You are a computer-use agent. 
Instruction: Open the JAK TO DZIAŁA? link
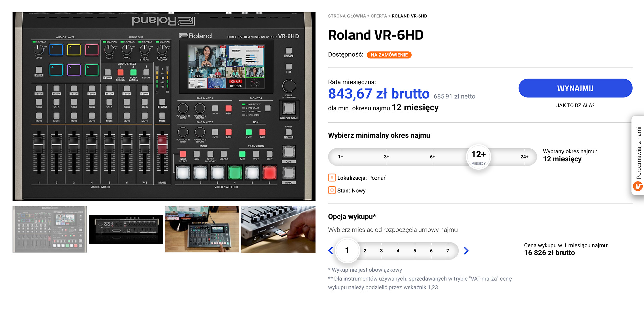tap(575, 105)
